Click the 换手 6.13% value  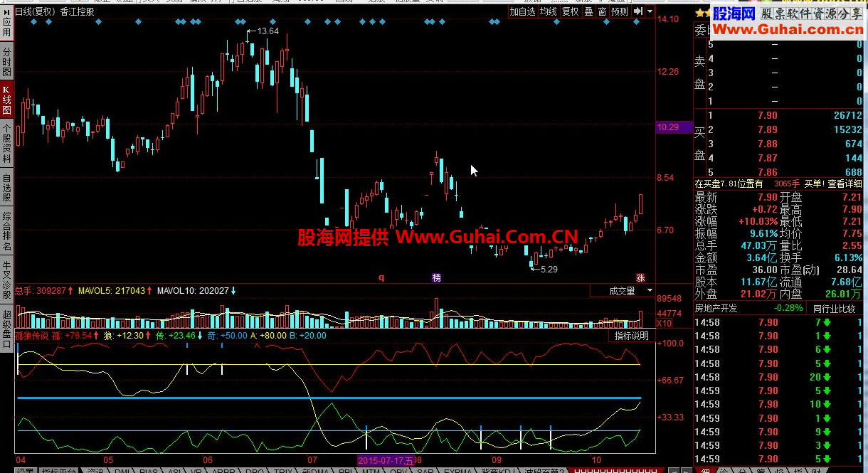point(848,257)
